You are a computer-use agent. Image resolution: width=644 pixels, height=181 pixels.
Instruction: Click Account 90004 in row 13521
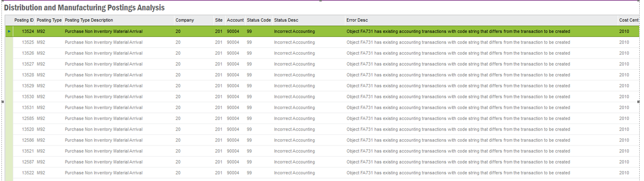coord(233,151)
